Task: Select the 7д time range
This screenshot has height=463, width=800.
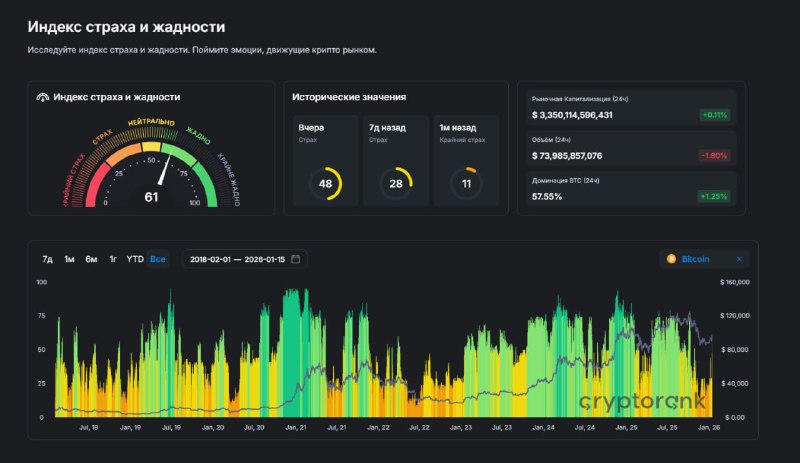Action: click(47, 259)
